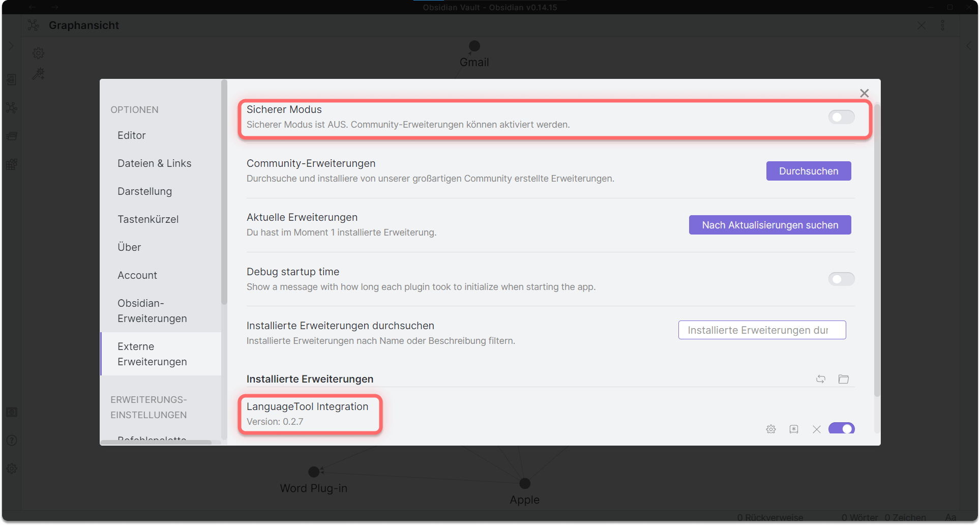
Task: Click the Gmail graph node
Action: 474,46
